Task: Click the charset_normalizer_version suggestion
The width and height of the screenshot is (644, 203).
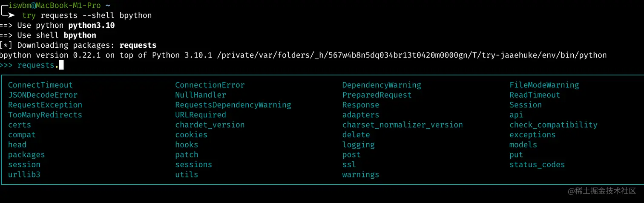Action: click(x=402, y=125)
